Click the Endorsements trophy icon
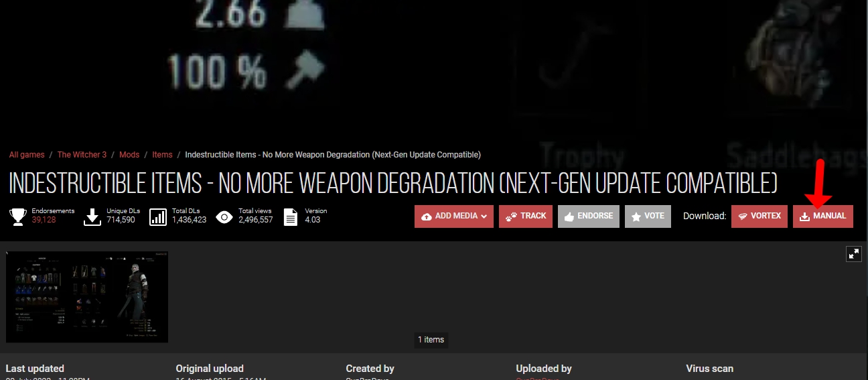 pos(18,216)
